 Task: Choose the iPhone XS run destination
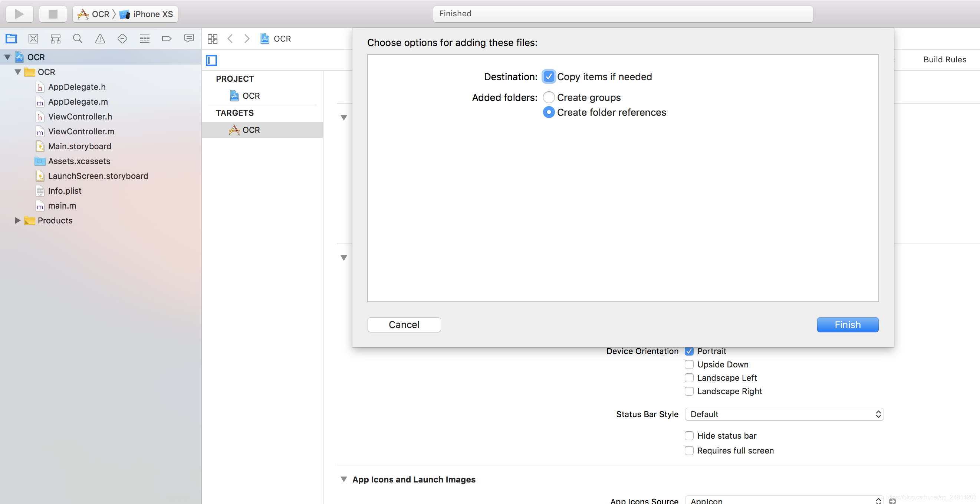147,14
